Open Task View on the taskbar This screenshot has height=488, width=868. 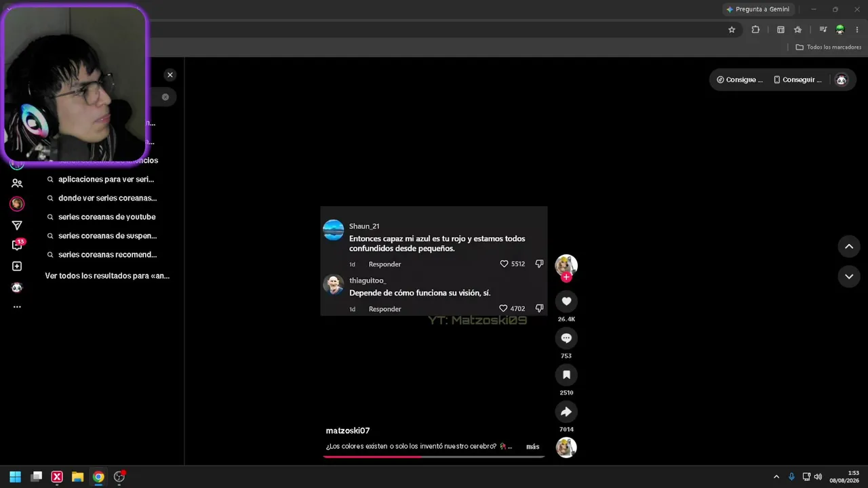[x=37, y=476]
